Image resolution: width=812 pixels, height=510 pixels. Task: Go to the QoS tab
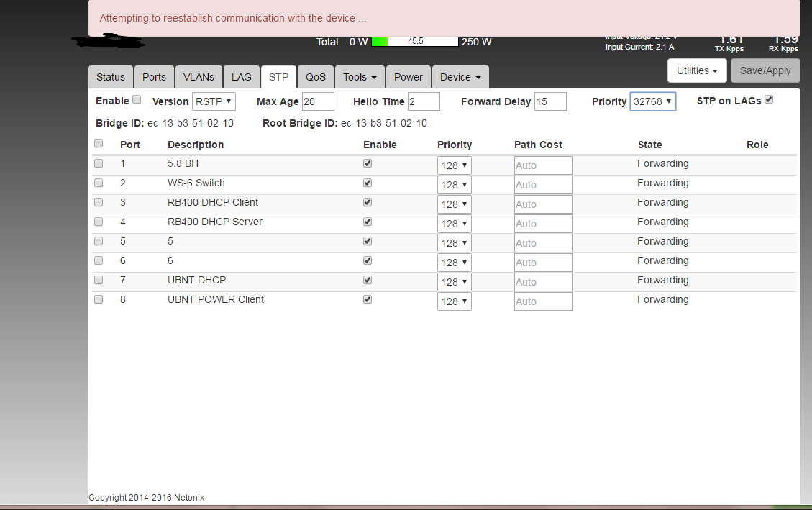tap(315, 77)
